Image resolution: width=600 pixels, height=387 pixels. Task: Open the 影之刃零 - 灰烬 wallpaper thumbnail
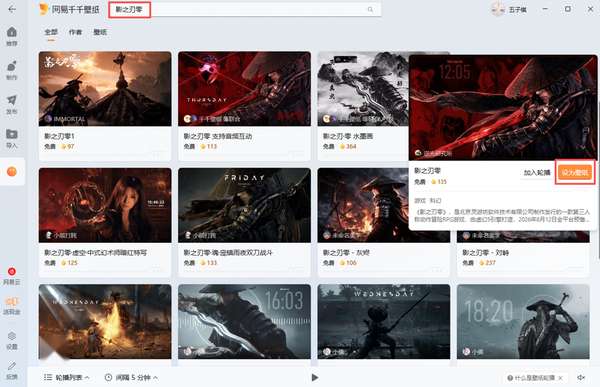[x=363, y=205]
